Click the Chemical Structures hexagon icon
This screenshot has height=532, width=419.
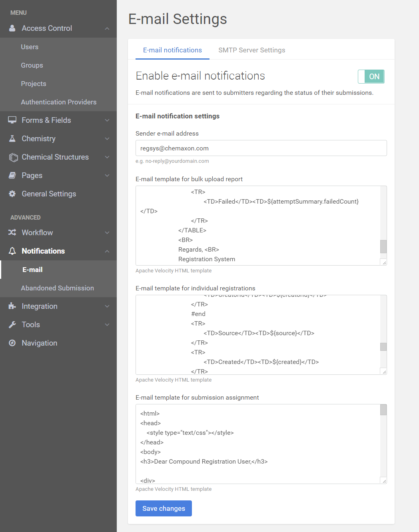click(x=13, y=157)
